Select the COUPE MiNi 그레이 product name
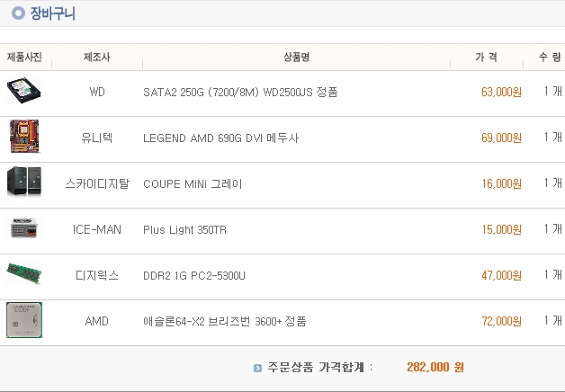This screenshot has height=392, width=565. click(x=193, y=184)
